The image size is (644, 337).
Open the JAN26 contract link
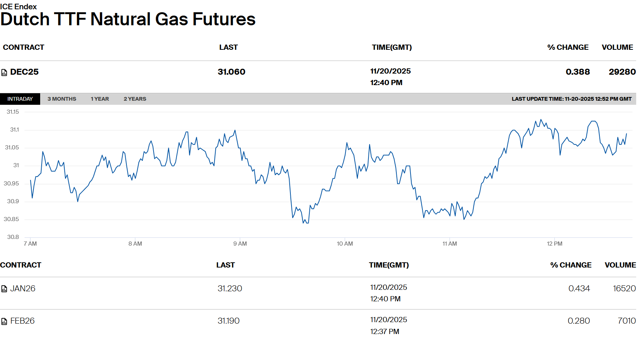point(23,289)
